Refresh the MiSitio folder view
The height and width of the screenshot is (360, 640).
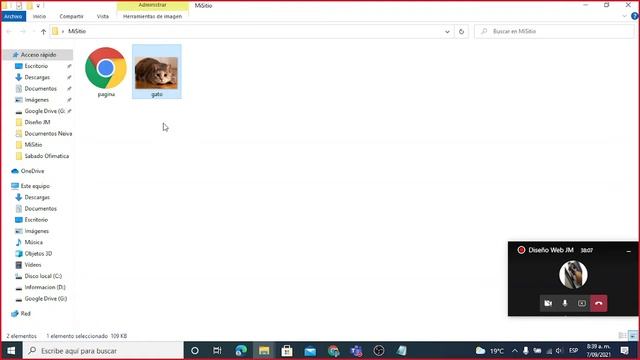(x=461, y=31)
